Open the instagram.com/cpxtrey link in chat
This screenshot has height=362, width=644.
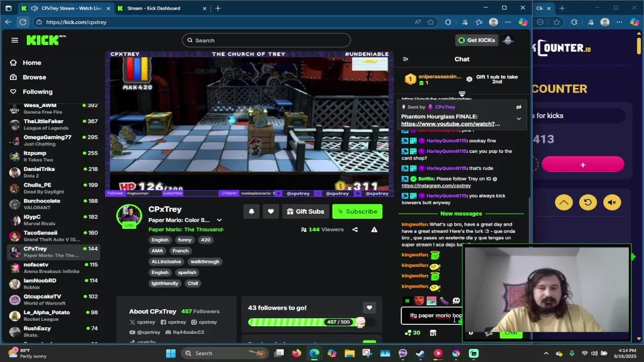(x=436, y=186)
